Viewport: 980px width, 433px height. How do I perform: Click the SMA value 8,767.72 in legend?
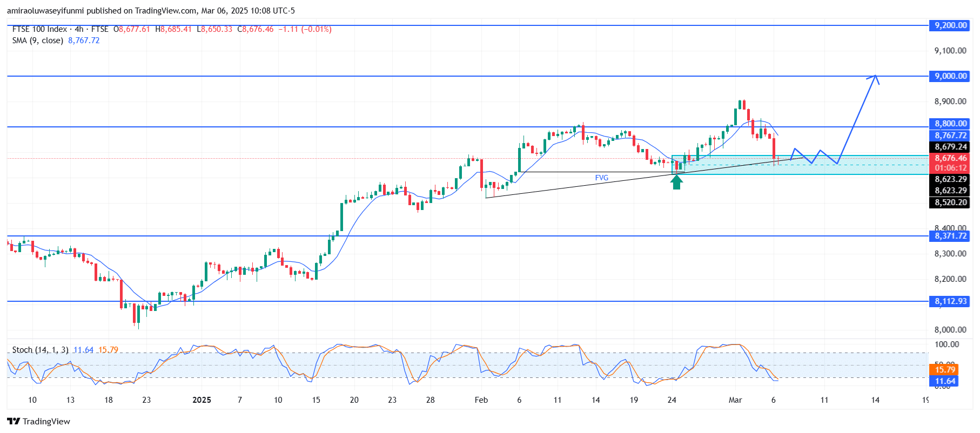pos(84,40)
